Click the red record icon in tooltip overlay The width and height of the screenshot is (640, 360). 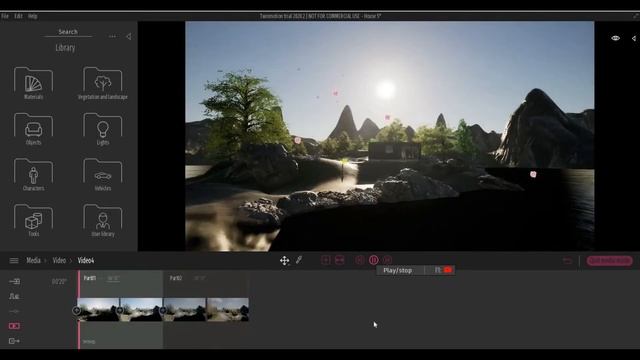pyautogui.click(x=448, y=270)
